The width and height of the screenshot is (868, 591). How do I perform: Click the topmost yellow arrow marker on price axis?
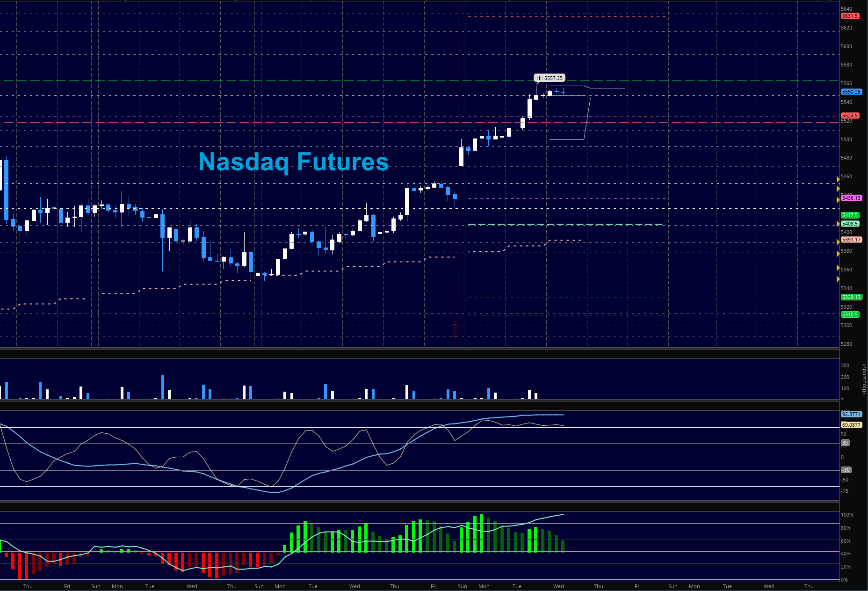click(x=838, y=179)
